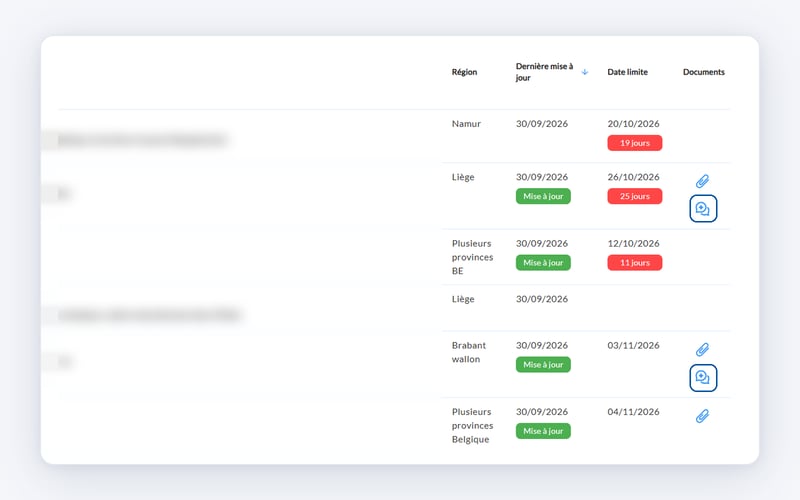The image size is (800, 500).
Task: Click the 30/09/2026 date in the Brabant wallon row
Action: [542, 345]
